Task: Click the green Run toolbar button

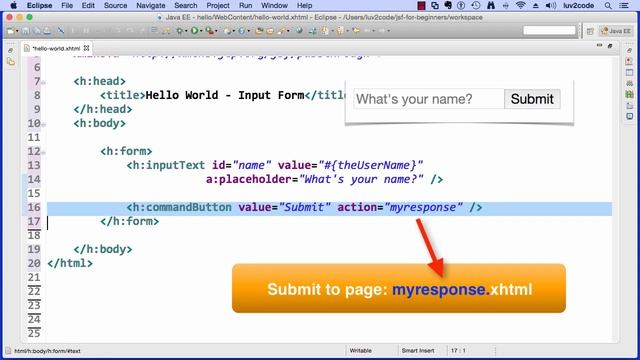Action: coord(195,31)
